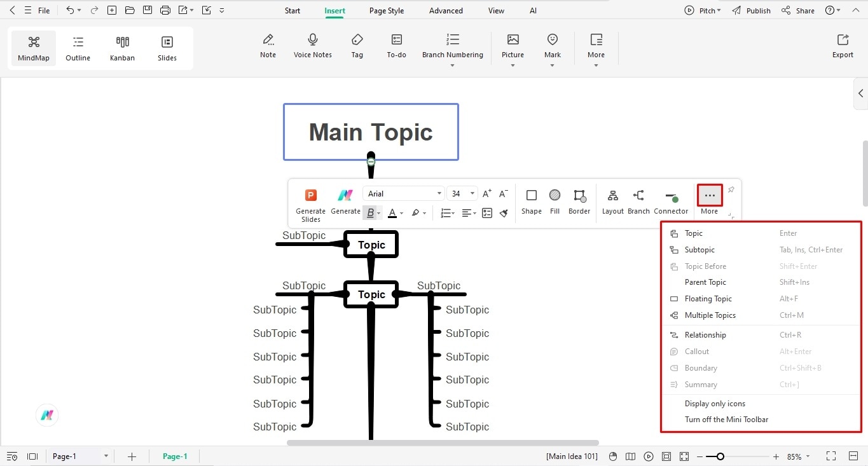Click the format painter brush icon

[x=504, y=213]
